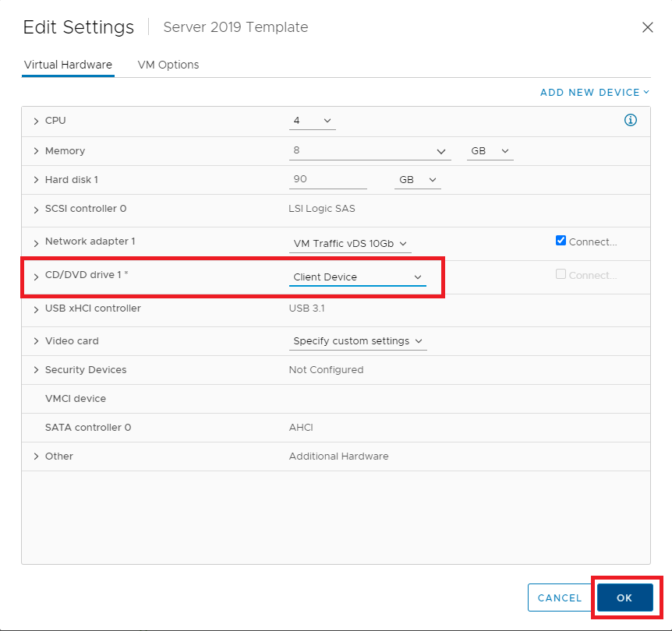672x631 pixels.
Task: Toggle CD/DVD drive Connect checkbox
Action: click(561, 274)
